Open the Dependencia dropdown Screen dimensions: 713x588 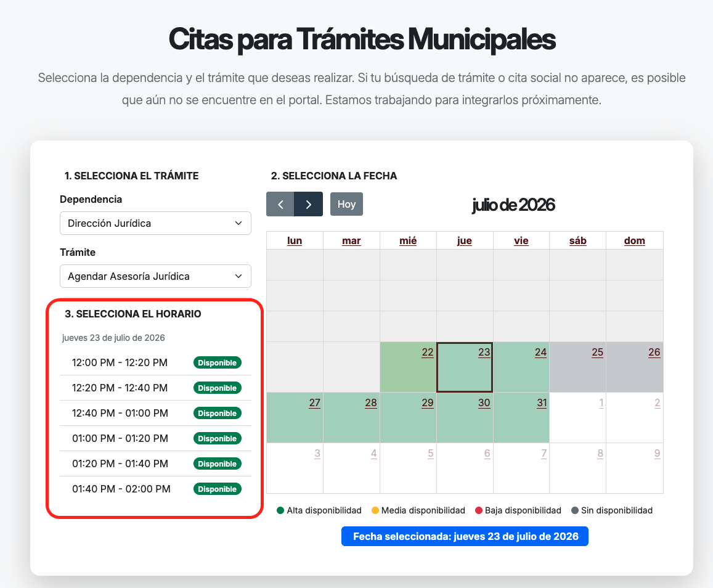[x=155, y=223]
